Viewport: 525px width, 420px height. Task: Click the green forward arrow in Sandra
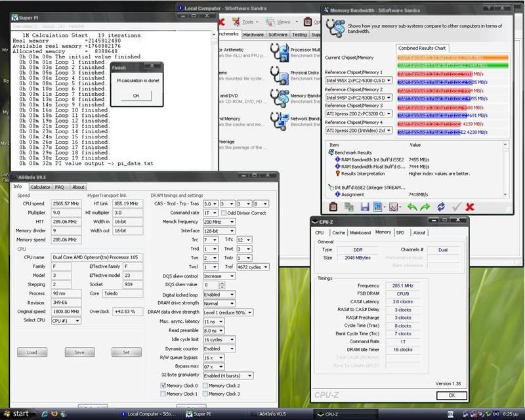point(427,207)
